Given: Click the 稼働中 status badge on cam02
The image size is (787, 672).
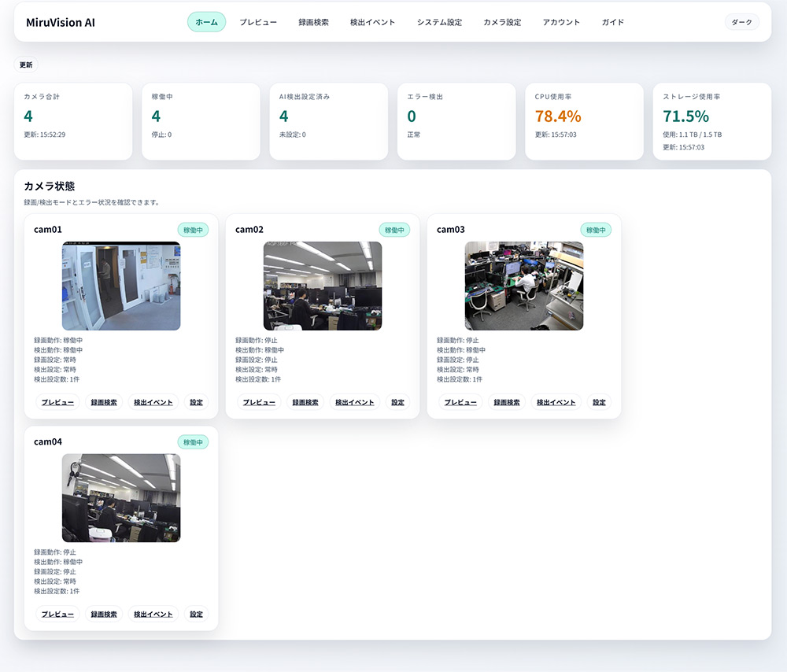Looking at the screenshot, I should 394,230.
